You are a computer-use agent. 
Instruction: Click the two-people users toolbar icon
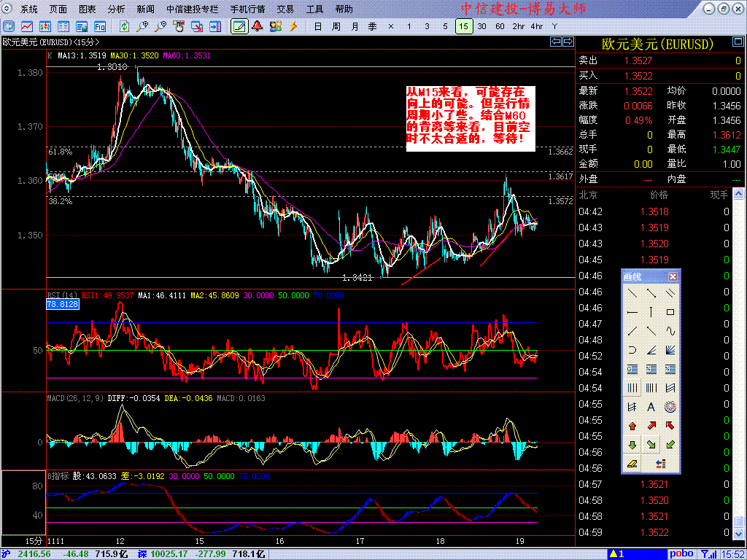275,26
